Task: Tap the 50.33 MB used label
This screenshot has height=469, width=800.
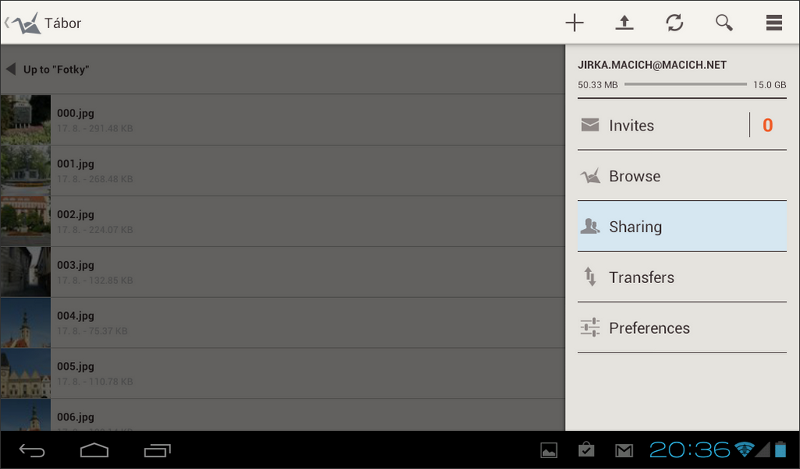Action: click(597, 85)
